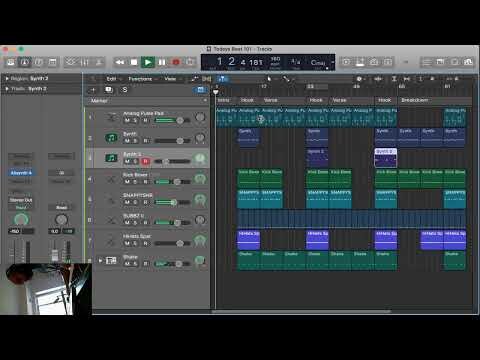Mute the HiHats Spar track

pyautogui.click(x=127, y=243)
